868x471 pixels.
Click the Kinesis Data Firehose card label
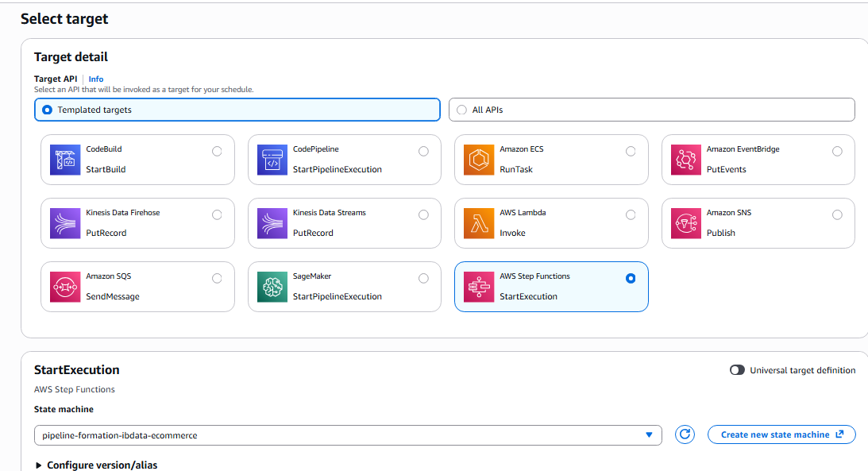point(123,213)
